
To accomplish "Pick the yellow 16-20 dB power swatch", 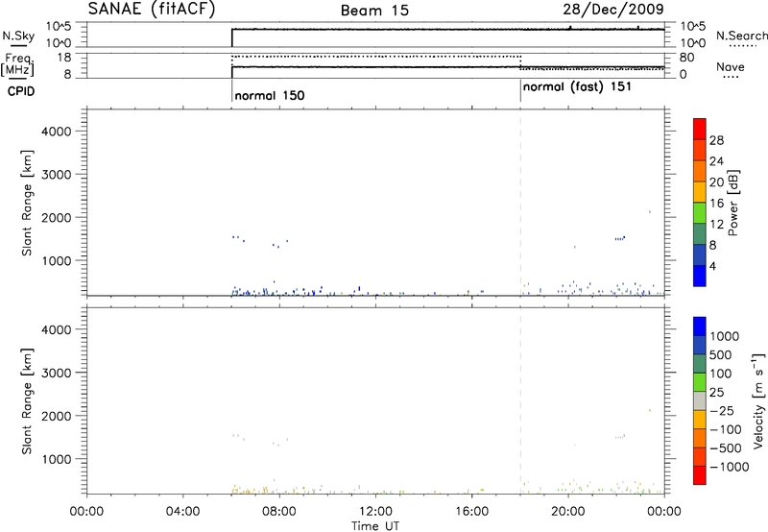I will [x=700, y=192].
